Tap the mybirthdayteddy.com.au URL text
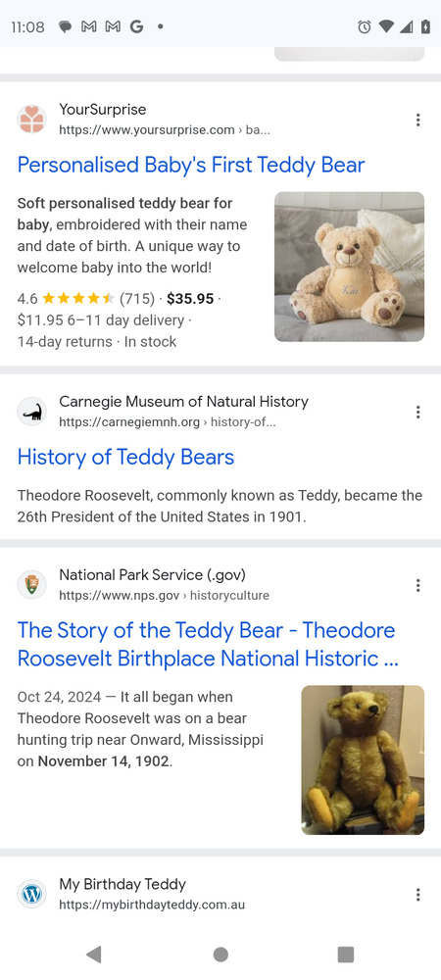The image size is (441, 980). point(152,905)
